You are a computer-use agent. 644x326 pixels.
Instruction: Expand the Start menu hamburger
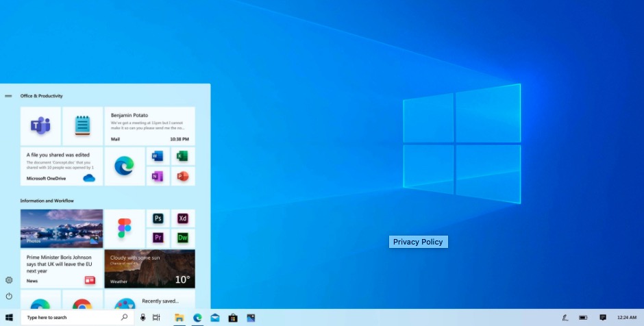click(x=8, y=96)
